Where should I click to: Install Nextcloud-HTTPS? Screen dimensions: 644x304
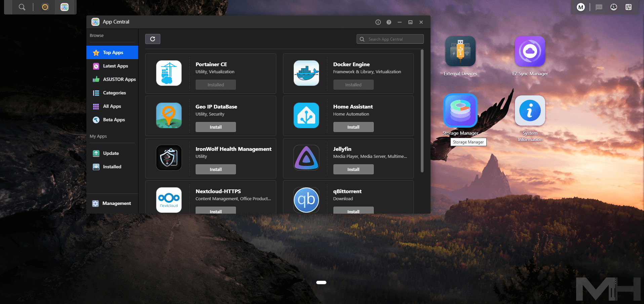click(216, 210)
